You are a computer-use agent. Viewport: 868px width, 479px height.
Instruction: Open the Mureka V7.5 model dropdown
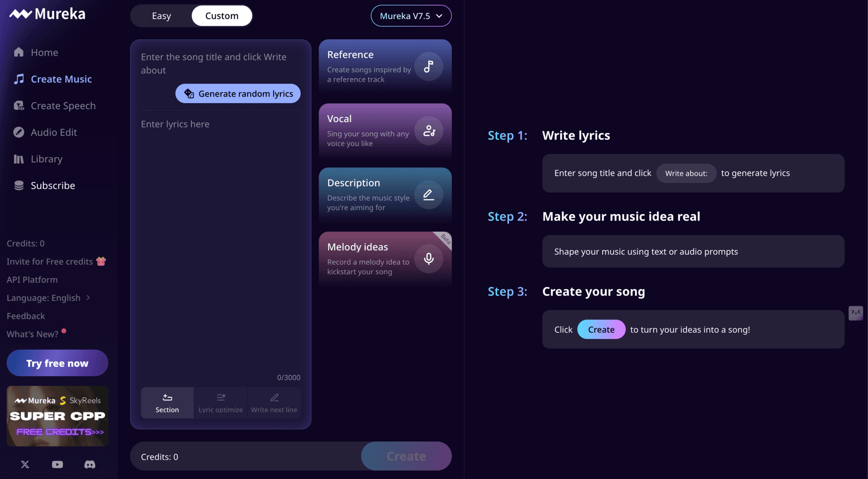point(411,16)
